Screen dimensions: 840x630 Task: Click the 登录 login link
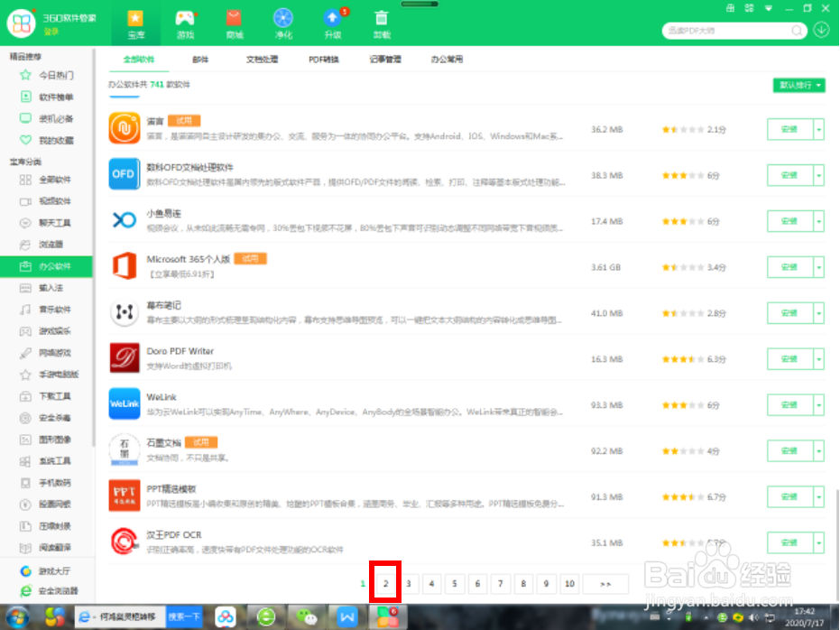[51, 32]
